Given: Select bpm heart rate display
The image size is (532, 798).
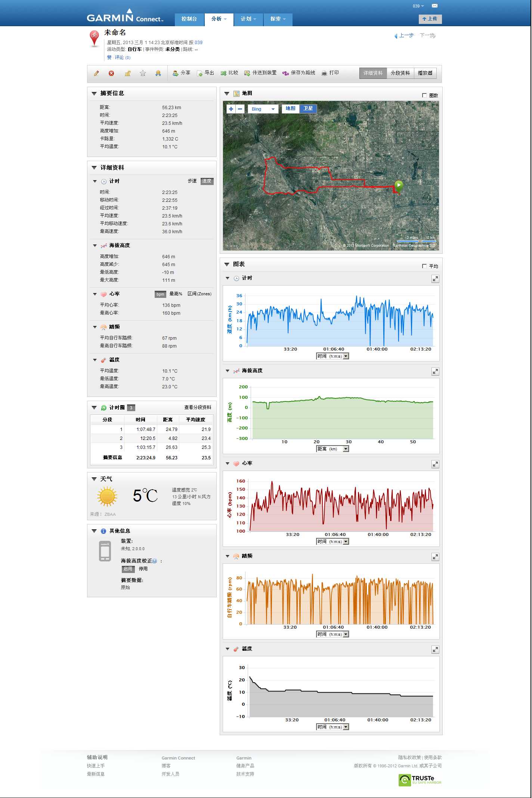Looking at the screenshot, I should [x=160, y=294].
